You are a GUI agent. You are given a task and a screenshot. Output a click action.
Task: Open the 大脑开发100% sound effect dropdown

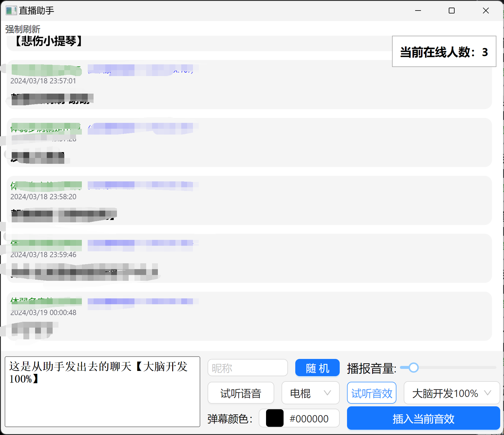(451, 393)
